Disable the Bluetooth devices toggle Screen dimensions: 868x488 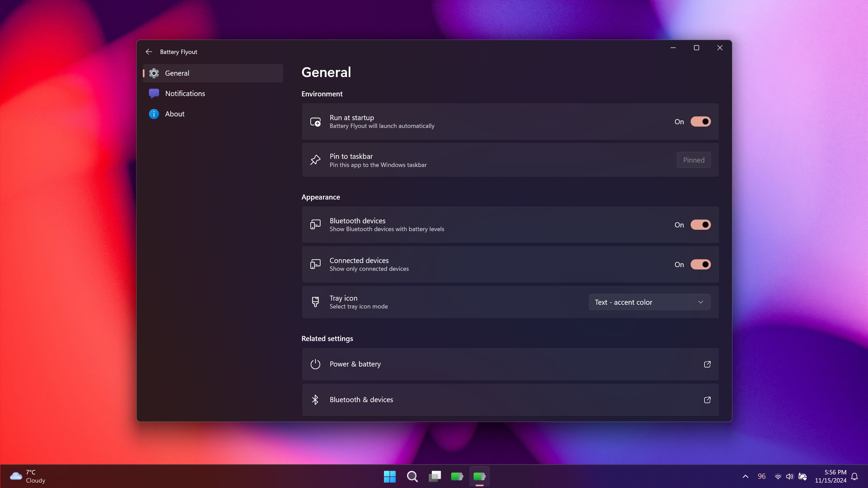[700, 225]
